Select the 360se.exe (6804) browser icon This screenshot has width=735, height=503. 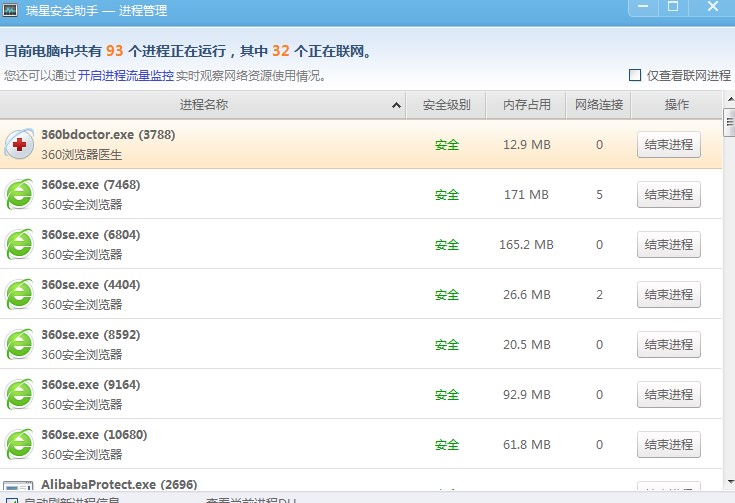[x=19, y=245]
